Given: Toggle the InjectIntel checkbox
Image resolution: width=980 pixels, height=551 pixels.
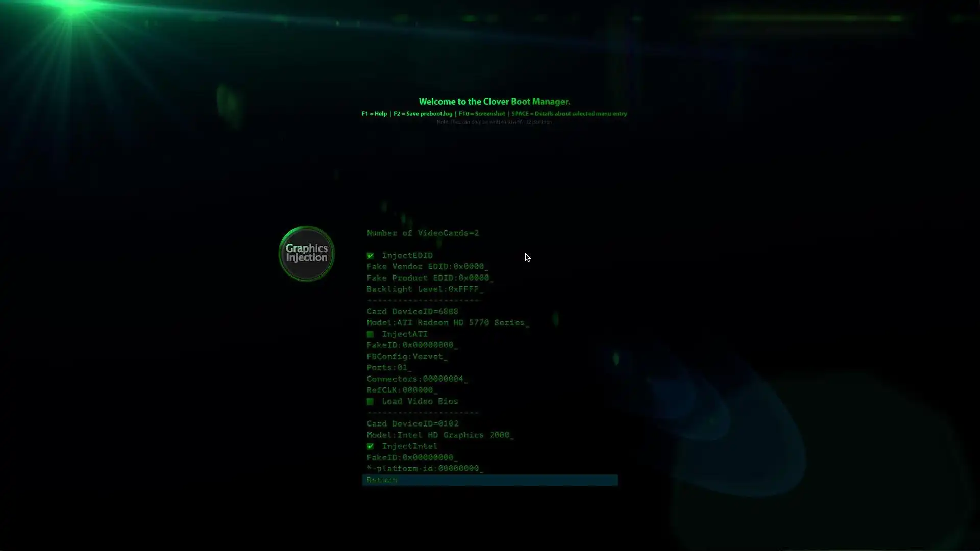Looking at the screenshot, I should coord(370,446).
